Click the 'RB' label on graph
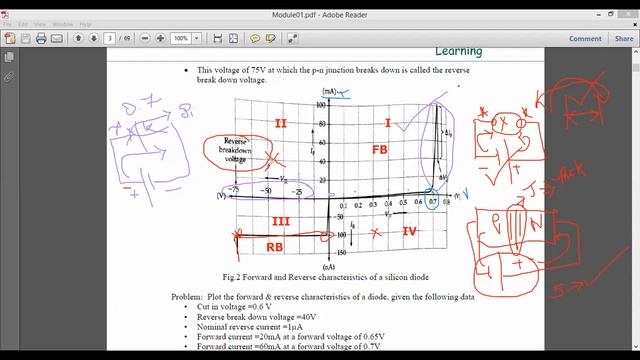The width and height of the screenshot is (640, 360). point(274,247)
